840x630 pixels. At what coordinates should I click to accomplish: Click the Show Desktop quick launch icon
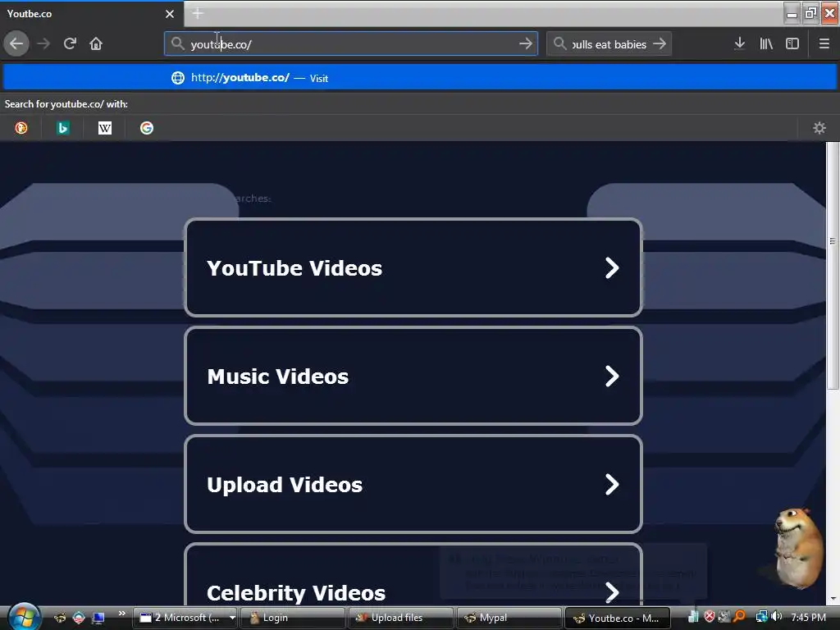pyautogui.click(x=98, y=618)
